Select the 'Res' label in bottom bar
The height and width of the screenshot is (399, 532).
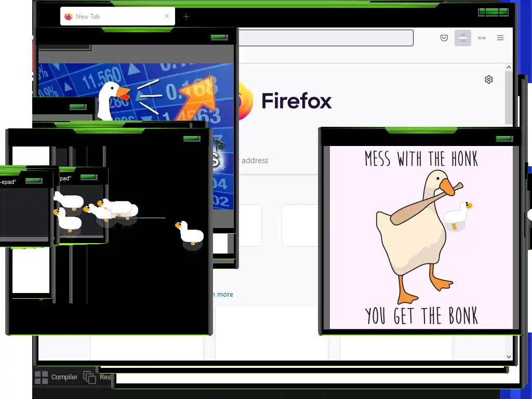[105, 377]
